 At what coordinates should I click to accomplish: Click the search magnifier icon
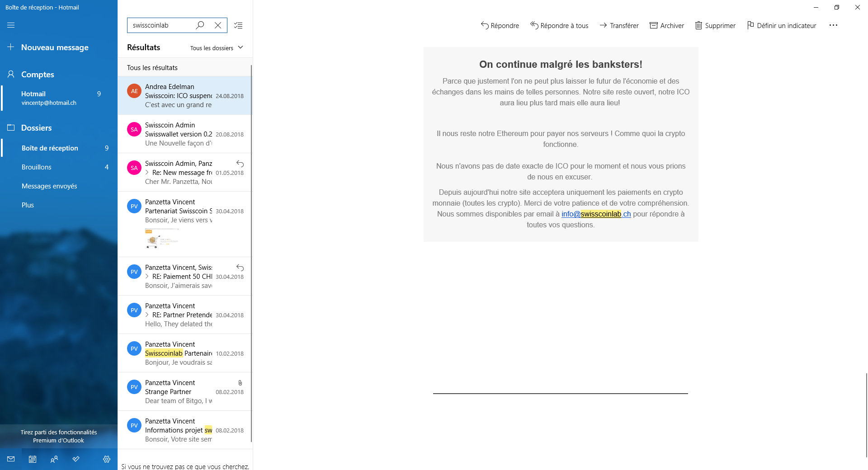200,25
